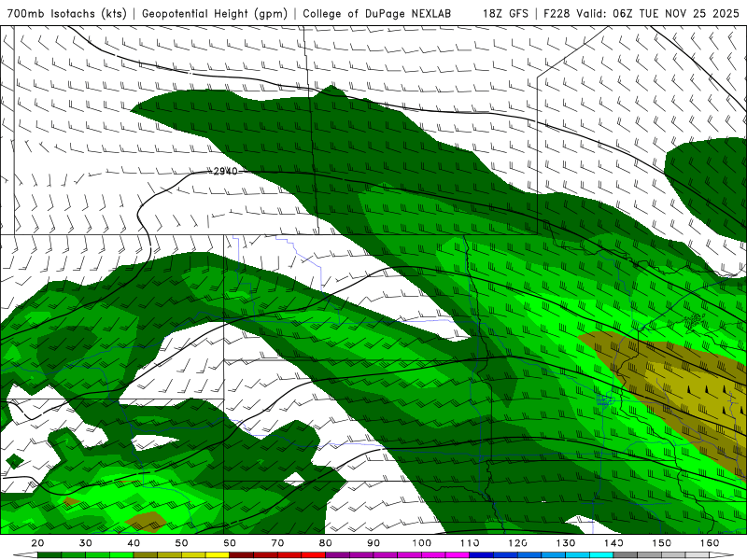The width and height of the screenshot is (747, 560).
Task: Choose the purple swatch beneath the 80 label
Action: [x=337, y=555]
